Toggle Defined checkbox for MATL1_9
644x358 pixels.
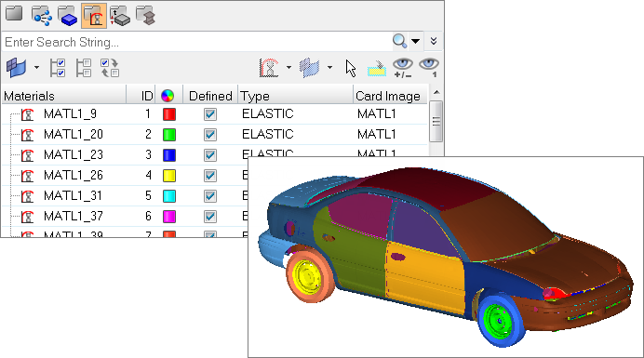coord(210,114)
